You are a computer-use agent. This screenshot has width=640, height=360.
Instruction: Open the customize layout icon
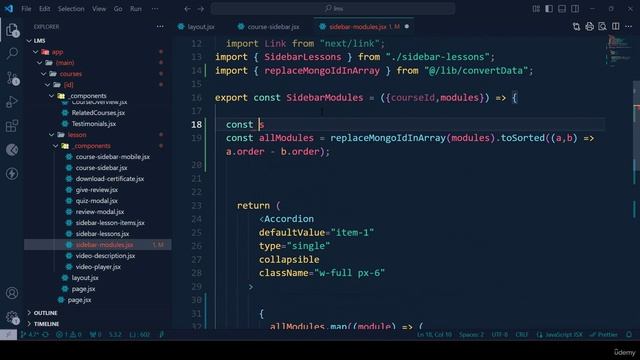(x=536, y=9)
